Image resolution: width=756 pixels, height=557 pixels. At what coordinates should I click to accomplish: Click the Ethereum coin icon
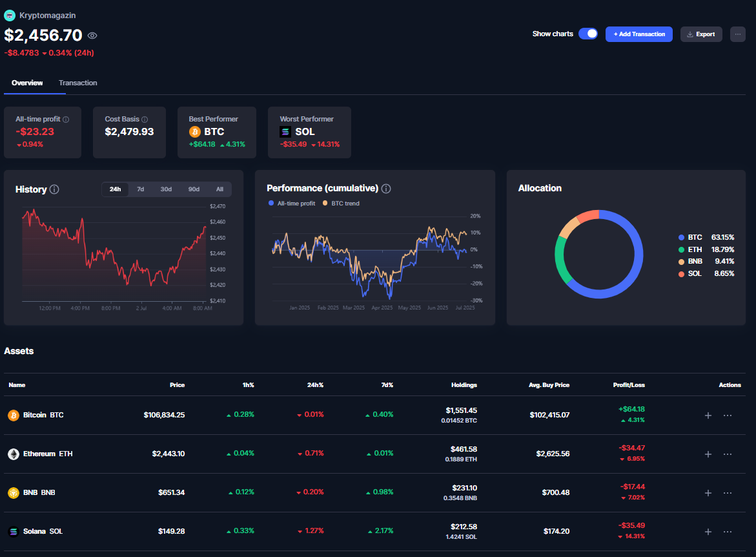[14, 454]
